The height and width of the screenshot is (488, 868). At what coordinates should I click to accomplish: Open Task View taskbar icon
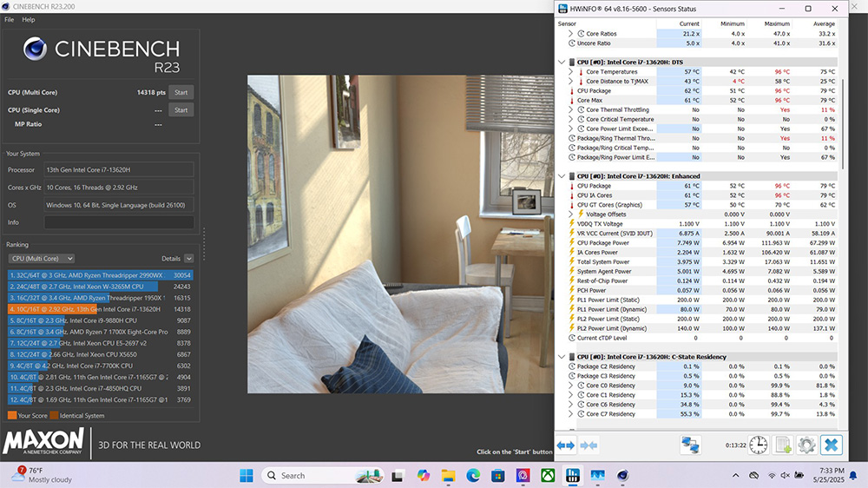[398, 475]
